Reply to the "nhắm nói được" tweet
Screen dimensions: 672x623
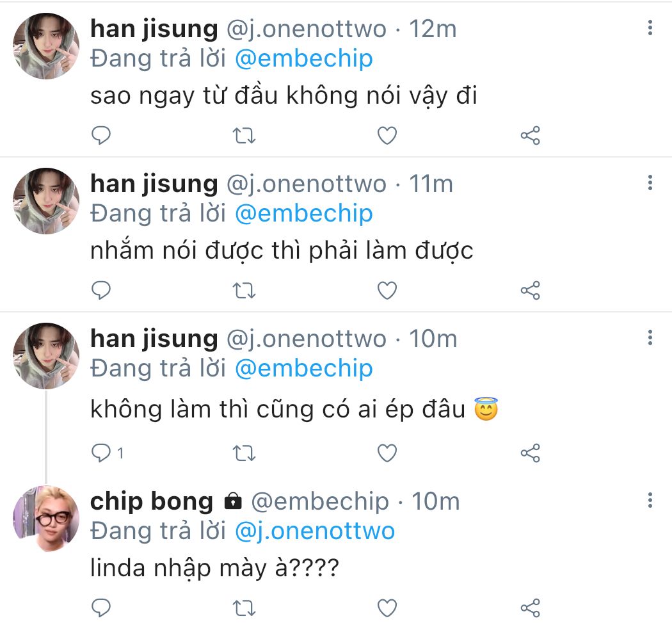click(101, 291)
